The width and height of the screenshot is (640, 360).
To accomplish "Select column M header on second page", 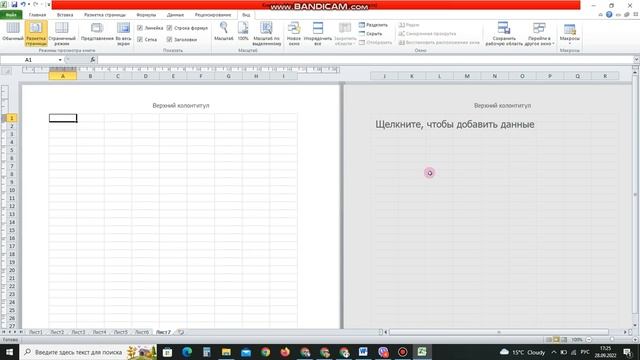I will [x=467, y=76].
